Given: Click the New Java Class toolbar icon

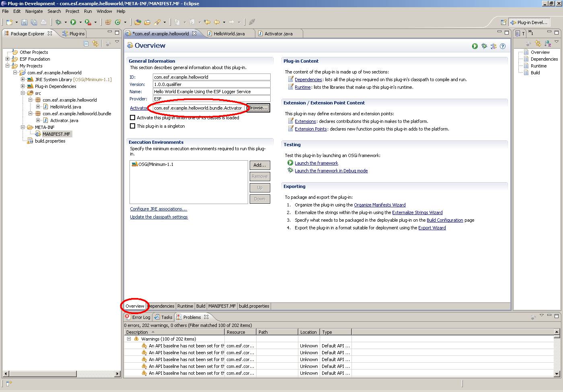Looking at the screenshot, I should [x=118, y=22].
